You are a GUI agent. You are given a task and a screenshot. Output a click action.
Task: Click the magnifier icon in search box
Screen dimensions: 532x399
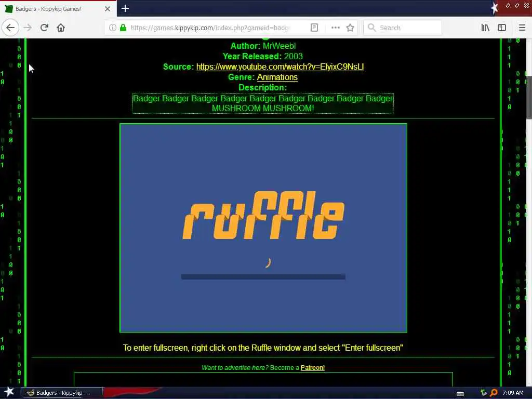[372, 28]
